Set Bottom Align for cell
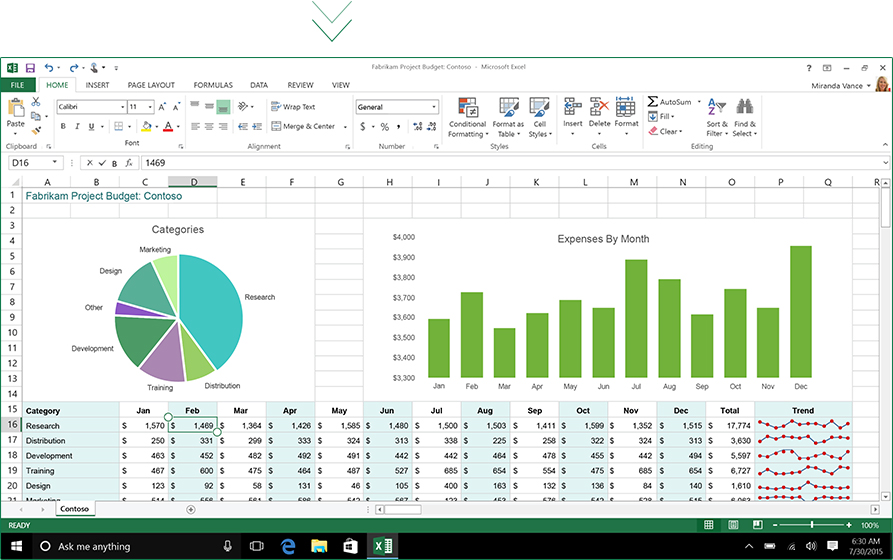 223,107
